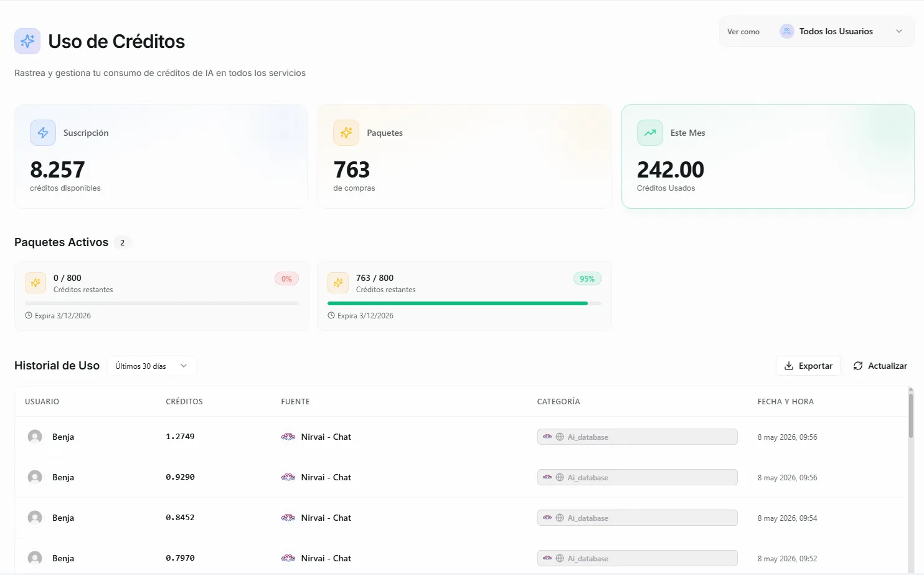The width and height of the screenshot is (924, 575).
Task: Click the 763 / 800 green progress bar
Action: (464, 303)
